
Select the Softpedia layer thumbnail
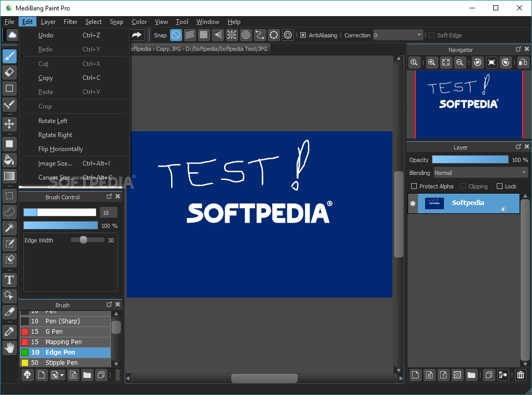(x=435, y=203)
